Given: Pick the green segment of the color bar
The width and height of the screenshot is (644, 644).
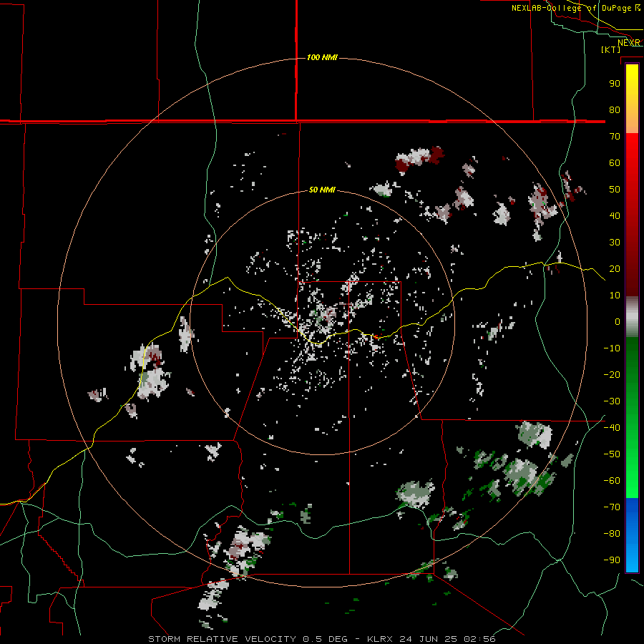Looking at the screenshot, I should [x=632, y=418].
